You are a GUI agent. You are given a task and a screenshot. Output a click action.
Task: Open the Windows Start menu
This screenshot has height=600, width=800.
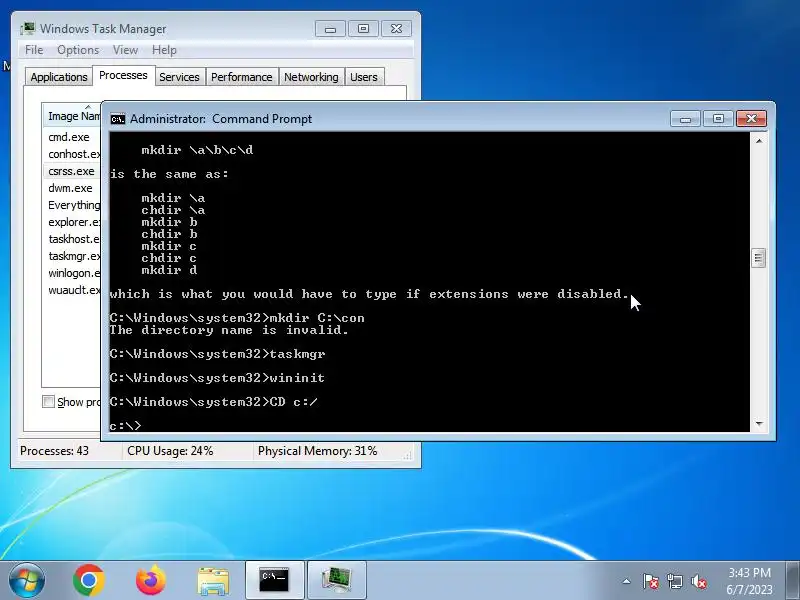point(26,580)
